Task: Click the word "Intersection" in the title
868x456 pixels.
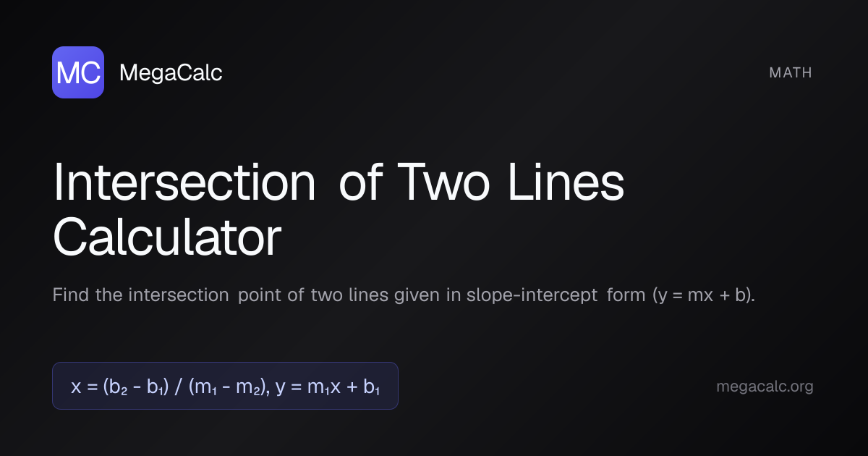Action: coord(184,185)
